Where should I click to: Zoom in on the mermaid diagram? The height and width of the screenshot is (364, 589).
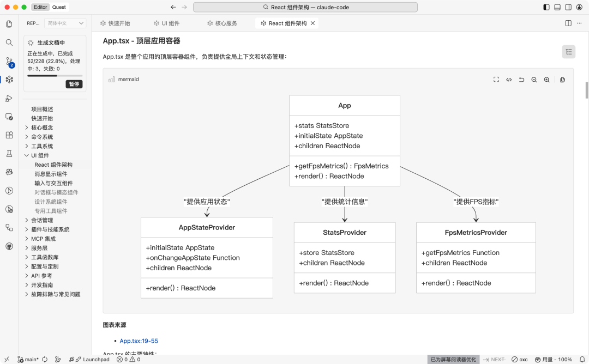coord(546,80)
